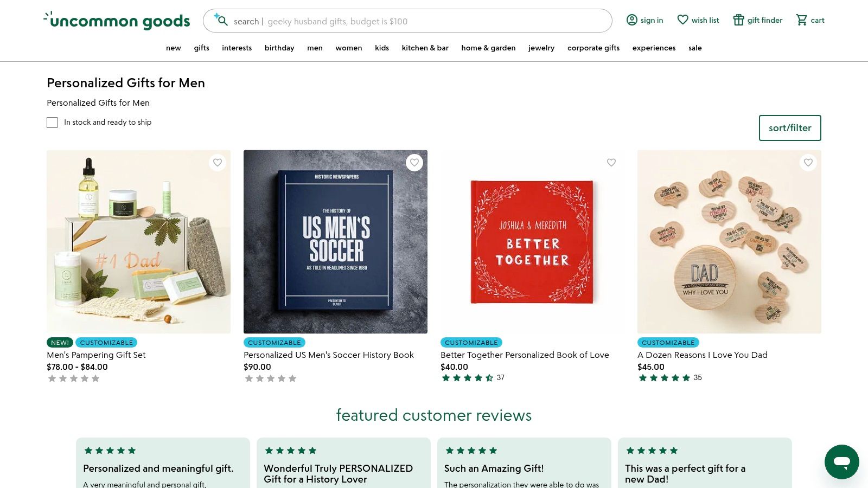
Task: Navigate to the men tab
Action: click(315, 48)
